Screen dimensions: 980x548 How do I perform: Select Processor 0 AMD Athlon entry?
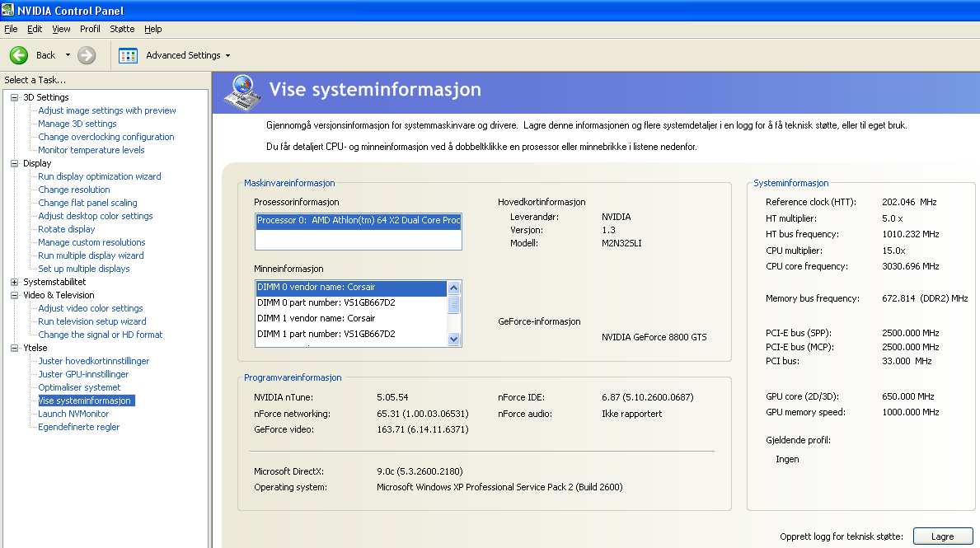[359, 221]
